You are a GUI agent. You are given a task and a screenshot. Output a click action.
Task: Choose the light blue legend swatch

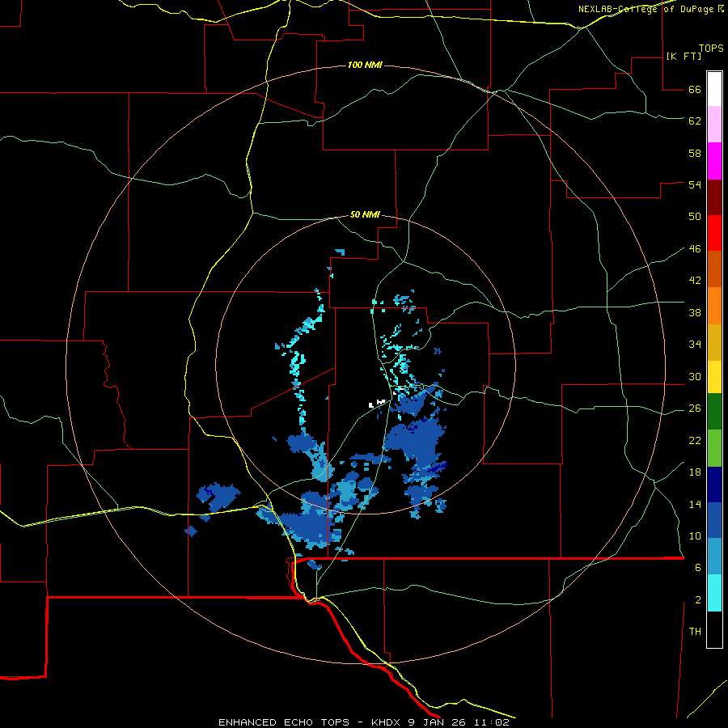click(714, 557)
